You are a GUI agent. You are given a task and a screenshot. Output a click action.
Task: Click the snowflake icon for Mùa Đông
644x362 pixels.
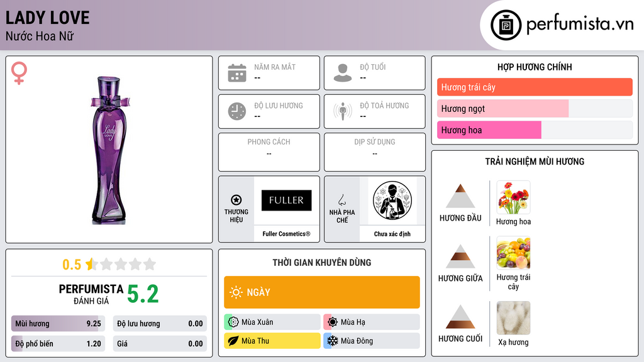pyautogui.click(x=333, y=341)
